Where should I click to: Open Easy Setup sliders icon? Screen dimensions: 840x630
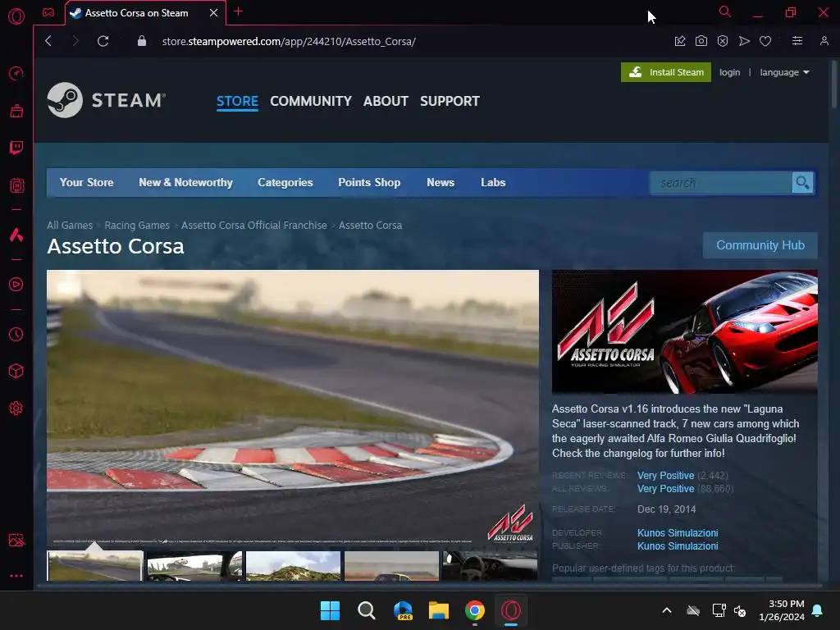[797, 41]
